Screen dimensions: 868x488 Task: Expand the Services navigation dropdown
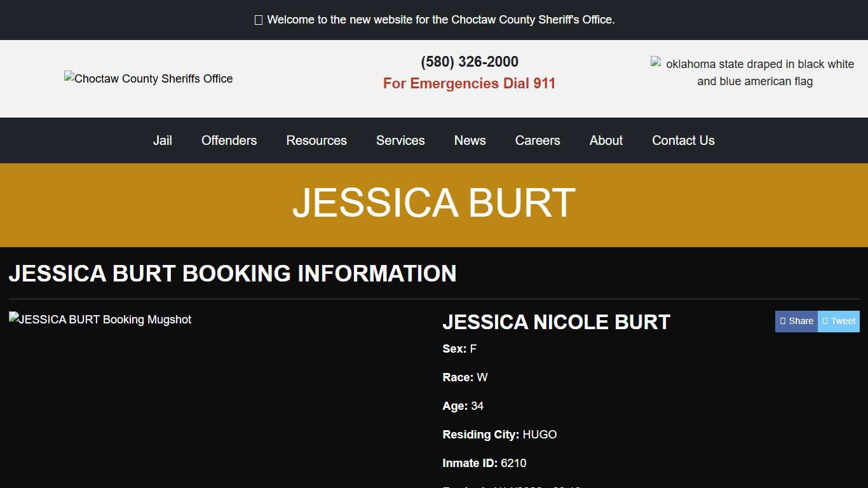(400, 140)
